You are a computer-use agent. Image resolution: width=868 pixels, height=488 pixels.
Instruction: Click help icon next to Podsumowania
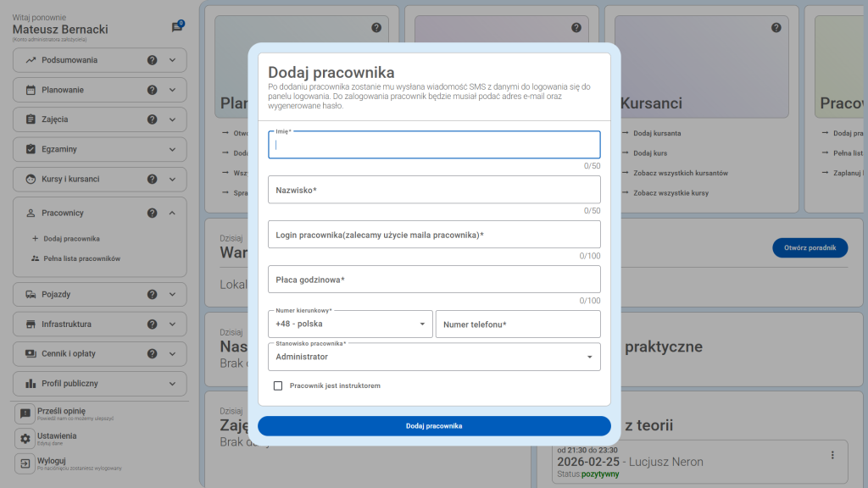(x=153, y=60)
